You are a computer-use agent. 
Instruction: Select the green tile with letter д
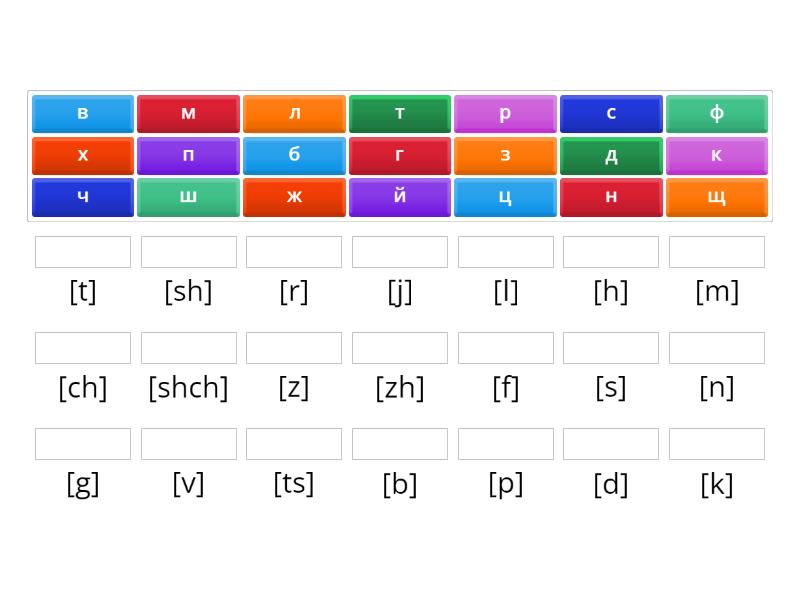pyautogui.click(x=611, y=155)
